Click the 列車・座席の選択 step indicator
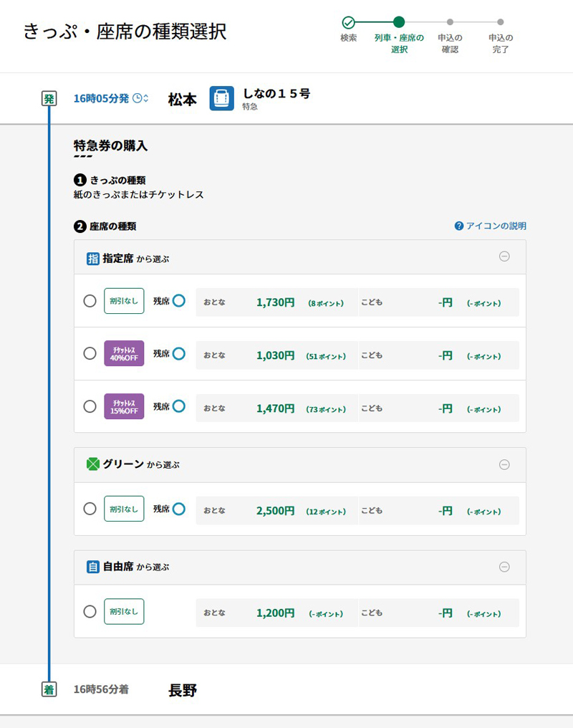The height and width of the screenshot is (728, 573). coord(399,23)
